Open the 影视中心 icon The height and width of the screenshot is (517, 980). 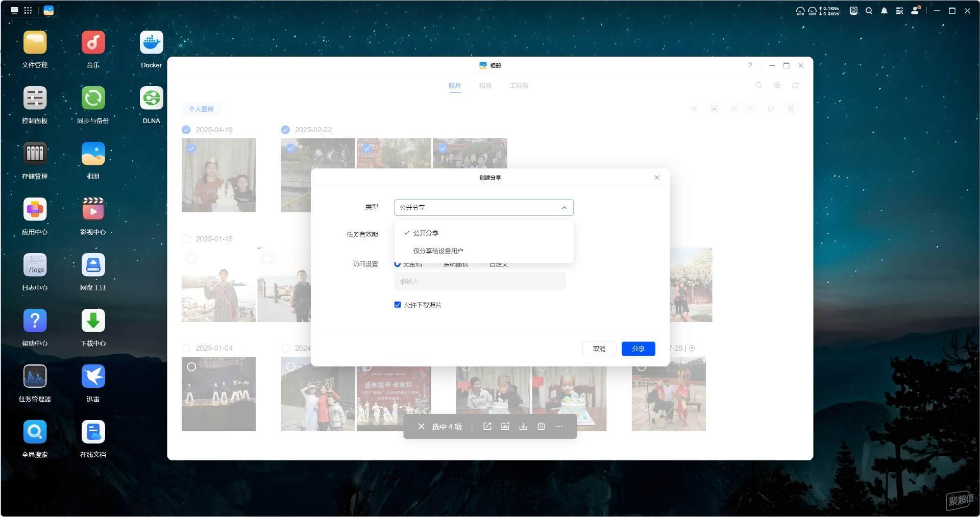[x=93, y=209]
